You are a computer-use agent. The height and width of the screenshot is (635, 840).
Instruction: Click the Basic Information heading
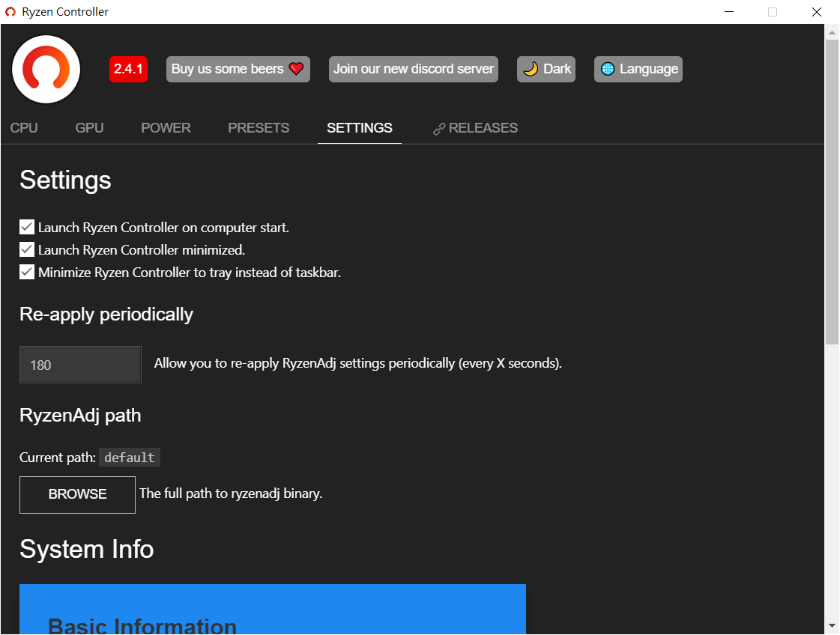pyautogui.click(x=142, y=625)
